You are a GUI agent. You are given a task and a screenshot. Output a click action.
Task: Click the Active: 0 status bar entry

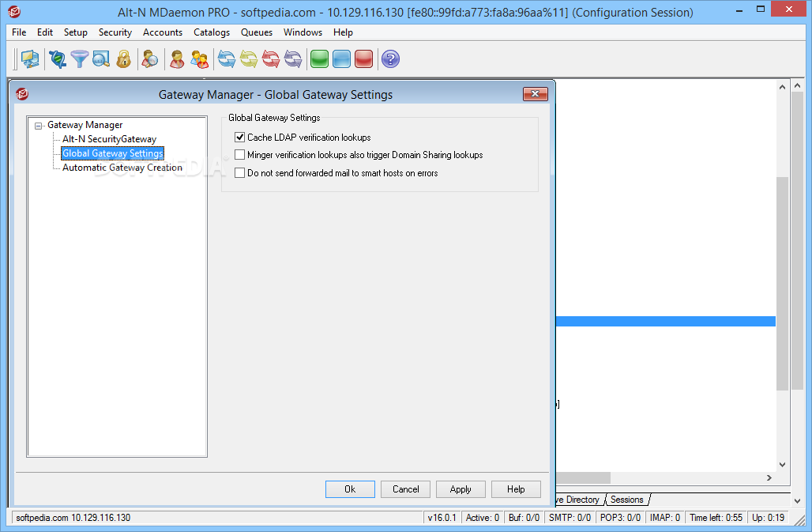(482, 518)
